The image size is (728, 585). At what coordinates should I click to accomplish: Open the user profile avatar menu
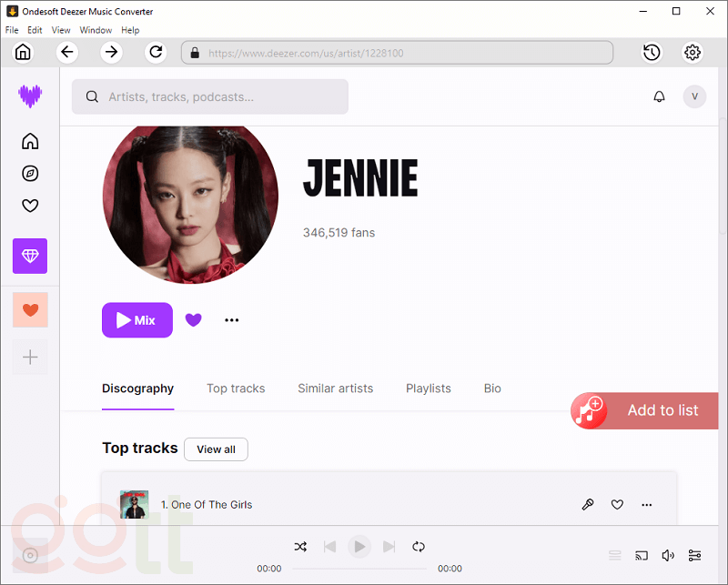694,96
